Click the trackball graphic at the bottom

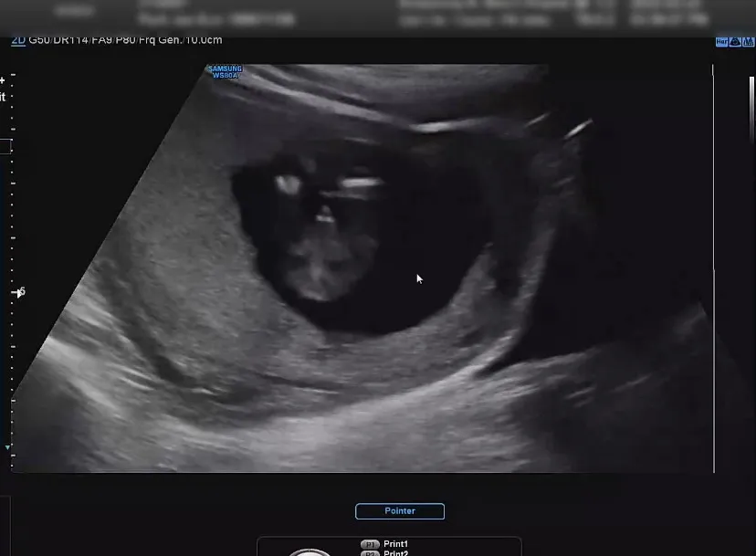click(310, 552)
